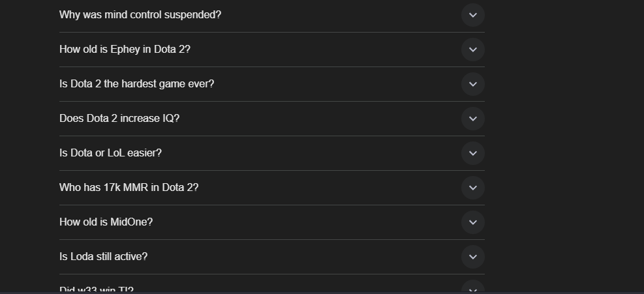Select 'How old is Ephey in Dota 2?'
The height and width of the screenshot is (294, 644).
coord(125,50)
